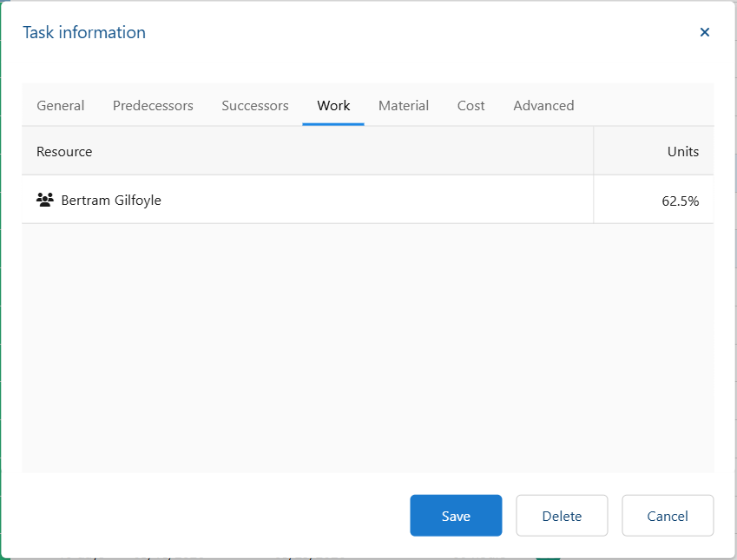Cancel the task dialog
Viewport: 737px width, 560px height.
(x=668, y=516)
